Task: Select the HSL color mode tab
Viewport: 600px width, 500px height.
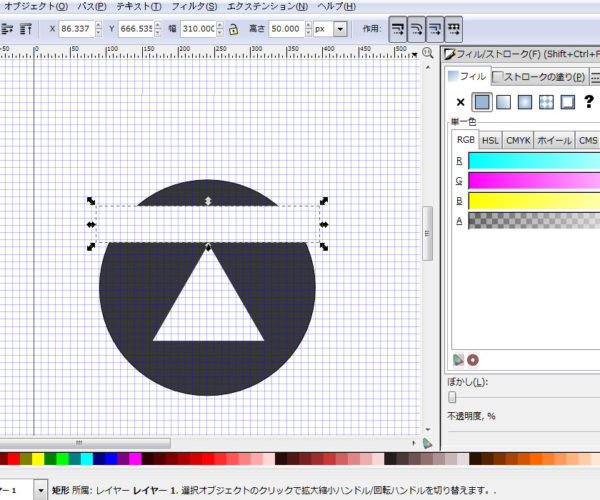Action: coord(490,141)
